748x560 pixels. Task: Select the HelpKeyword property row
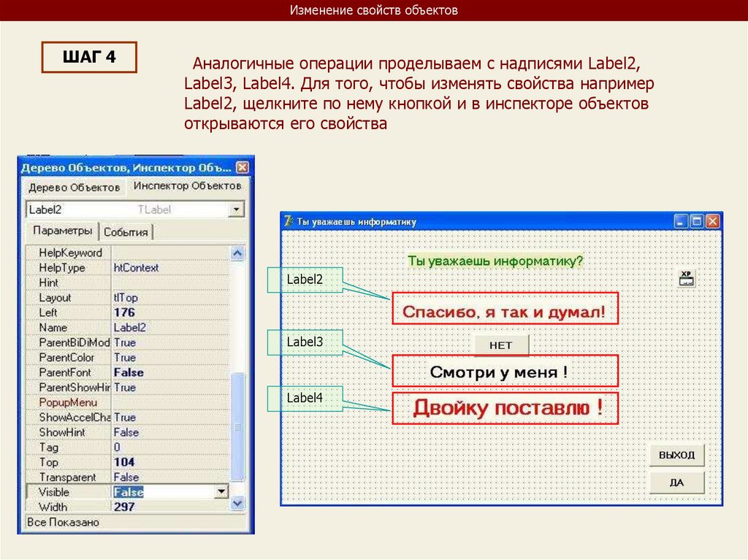pos(128,253)
